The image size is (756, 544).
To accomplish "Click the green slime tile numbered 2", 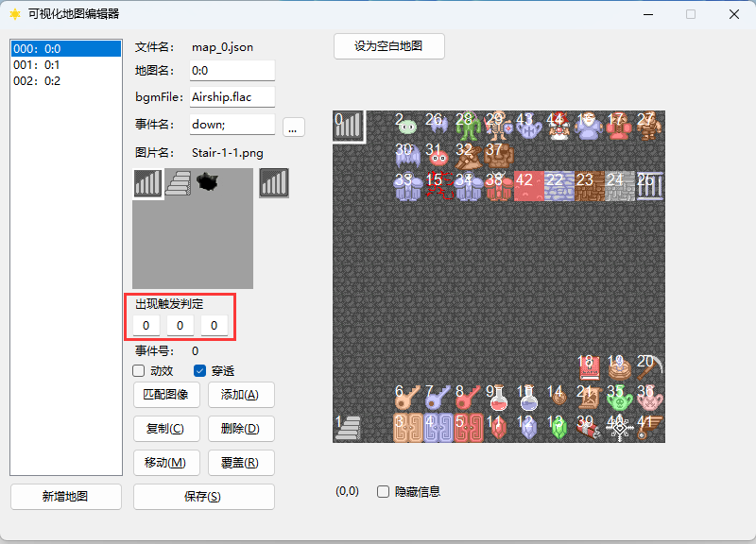I will coord(408,126).
